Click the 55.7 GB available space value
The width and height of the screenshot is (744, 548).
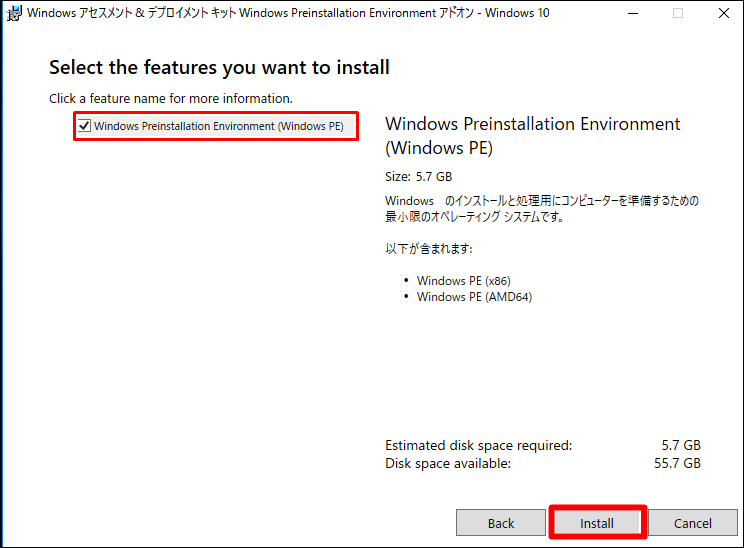coord(677,464)
